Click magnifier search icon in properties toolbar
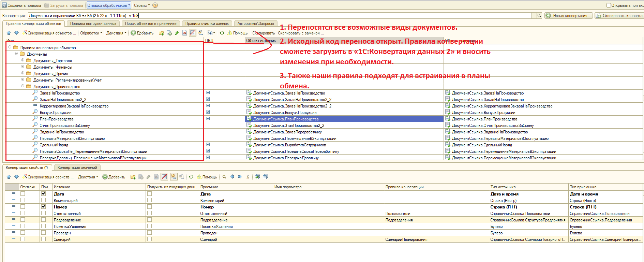The image size is (644, 262). [224, 177]
